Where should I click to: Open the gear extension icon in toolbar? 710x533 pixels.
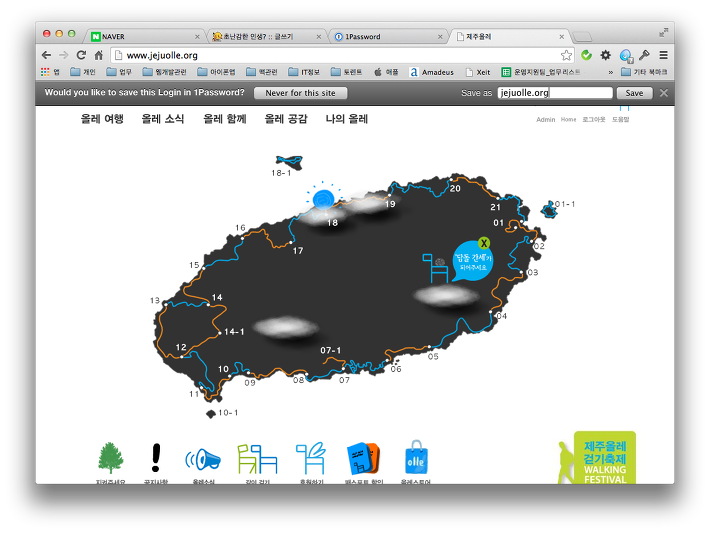[x=605, y=55]
